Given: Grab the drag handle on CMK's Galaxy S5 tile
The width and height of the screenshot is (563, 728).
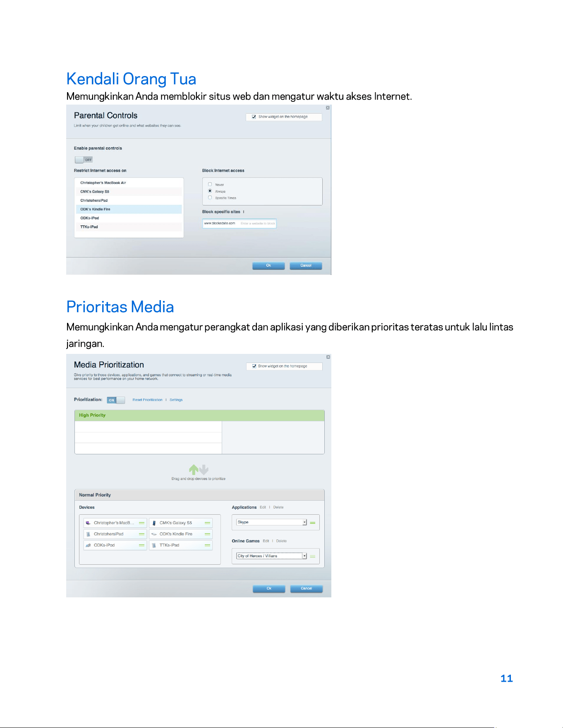Looking at the screenshot, I should coord(207,523).
